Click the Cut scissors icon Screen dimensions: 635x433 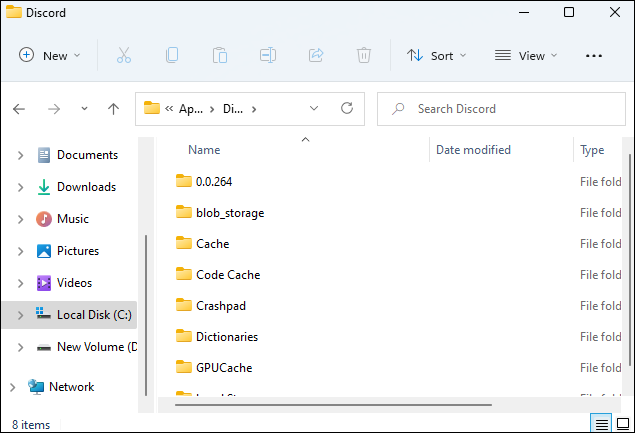tap(124, 56)
